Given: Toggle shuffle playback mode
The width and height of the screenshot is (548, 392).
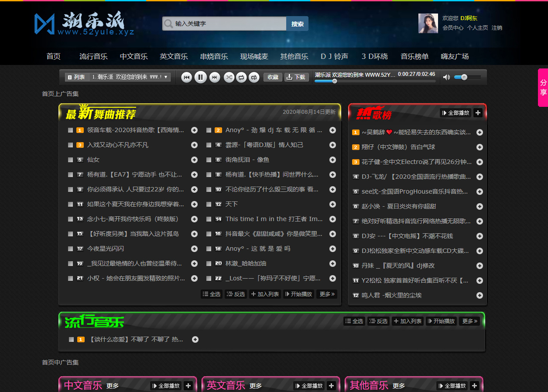Looking at the screenshot, I should point(229,77).
